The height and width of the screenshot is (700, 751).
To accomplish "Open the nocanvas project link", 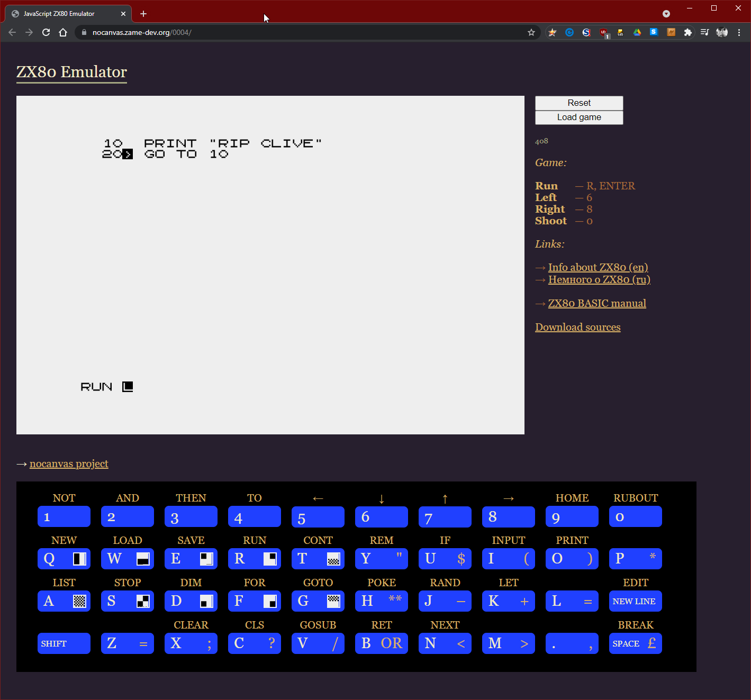I will [x=69, y=463].
